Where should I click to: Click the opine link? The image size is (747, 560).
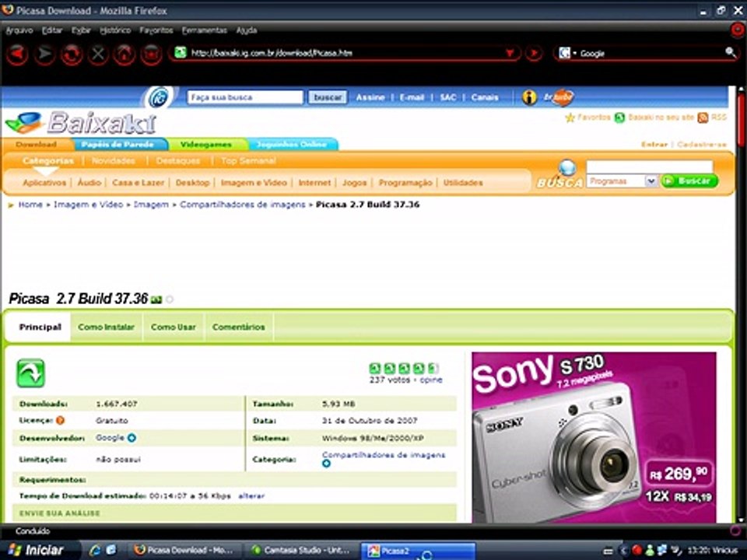pos(431,380)
